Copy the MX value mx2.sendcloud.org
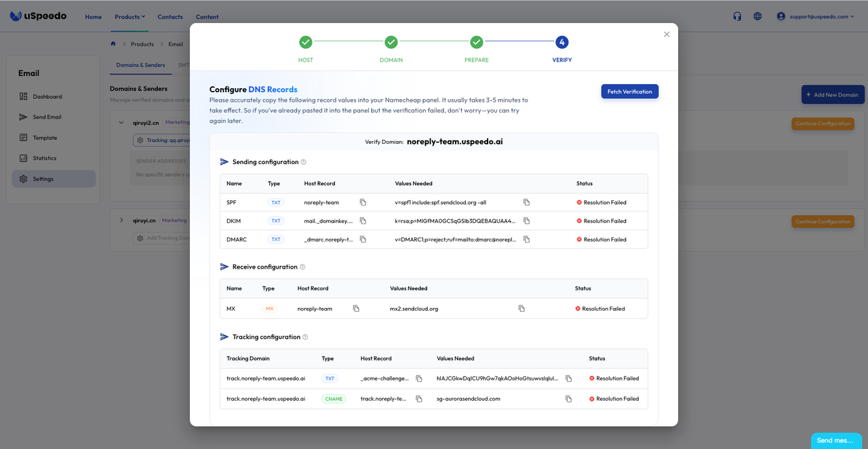 (x=521, y=309)
